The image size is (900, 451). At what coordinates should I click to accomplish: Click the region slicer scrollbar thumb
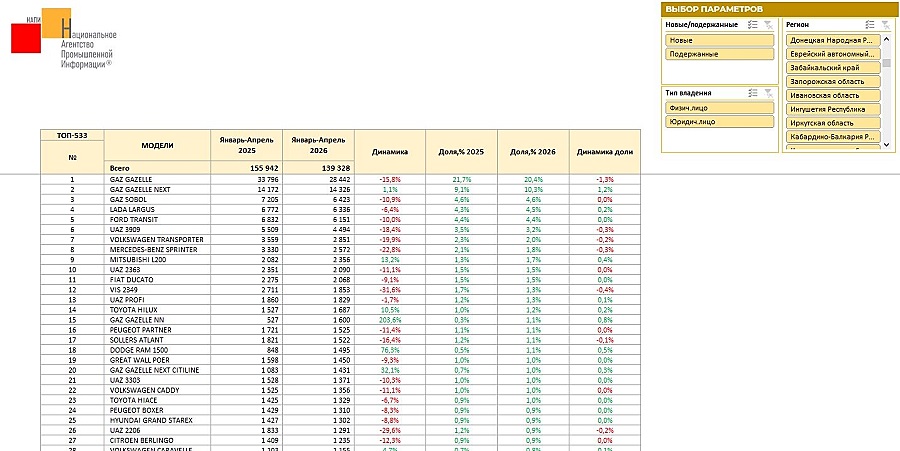pyautogui.click(x=887, y=63)
